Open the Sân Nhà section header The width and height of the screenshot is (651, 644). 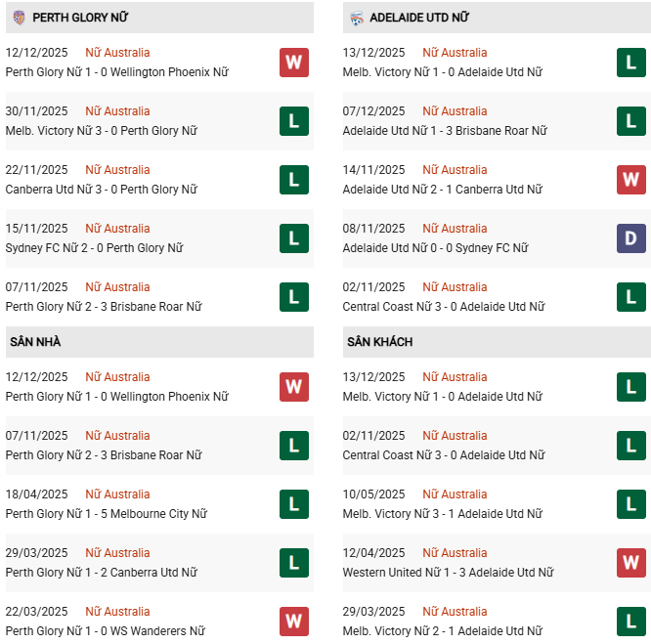[35, 342]
